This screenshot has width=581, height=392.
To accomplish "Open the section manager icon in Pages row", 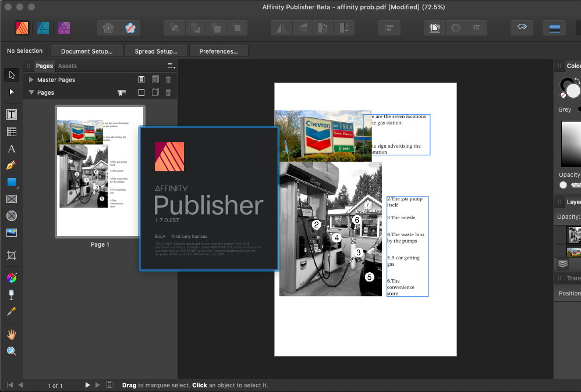I will pos(122,92).
